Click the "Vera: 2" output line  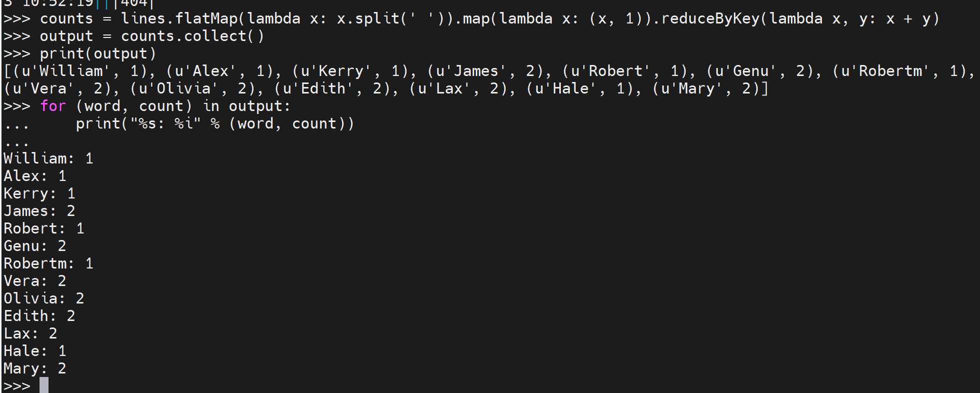click(35, 281)
